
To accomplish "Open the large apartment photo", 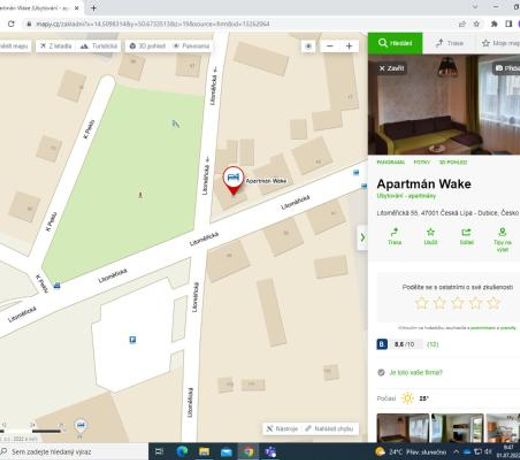I will pyautogui.click(x=444, y=104).
